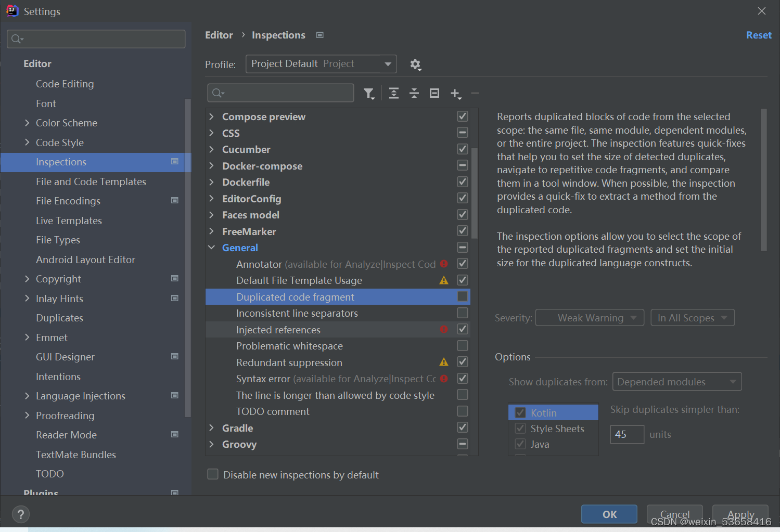The width and height of the screenshot is (780, 532).
Task: Click error icon on Syntax error row
Action: pos(444,379)
